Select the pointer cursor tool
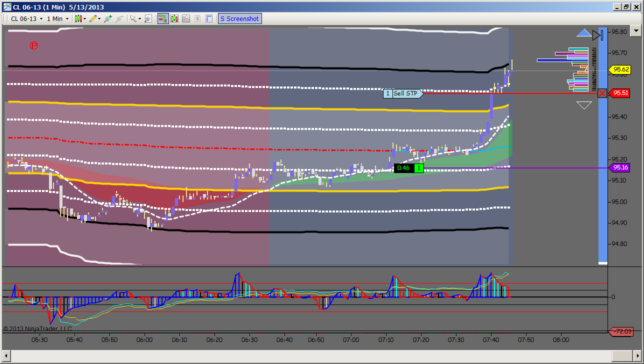Viewport: 644px width, 364px height. click(x=133, y=18)
